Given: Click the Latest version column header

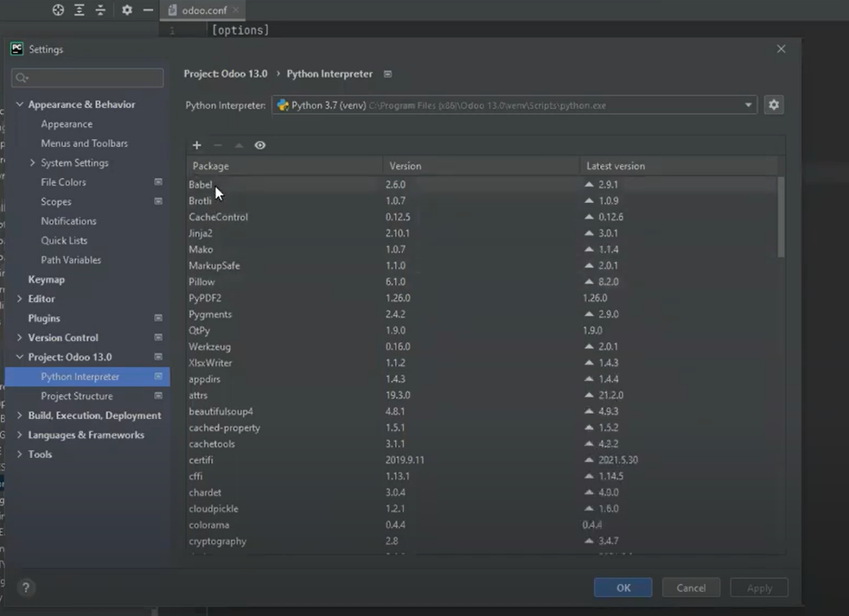Looking at the screenshot, I should click(x=679, y=166).
